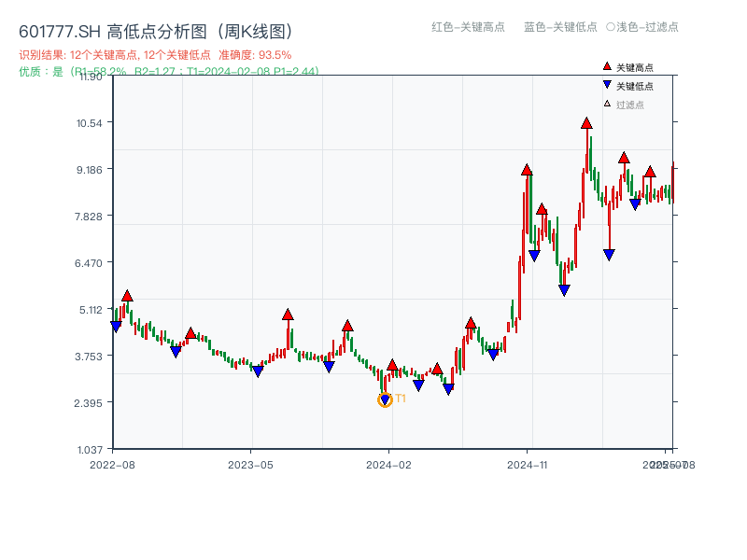Click the white triangle icon beside 过滤点 legend
Image resolution: width=747 pixels, height=560 pixels.
(607, 104)
